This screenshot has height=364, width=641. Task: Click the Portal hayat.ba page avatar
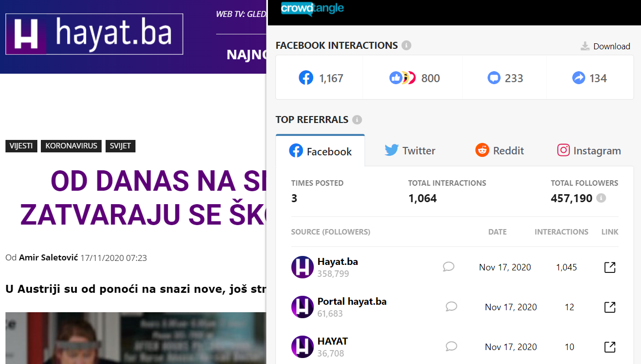pos(302,307)
